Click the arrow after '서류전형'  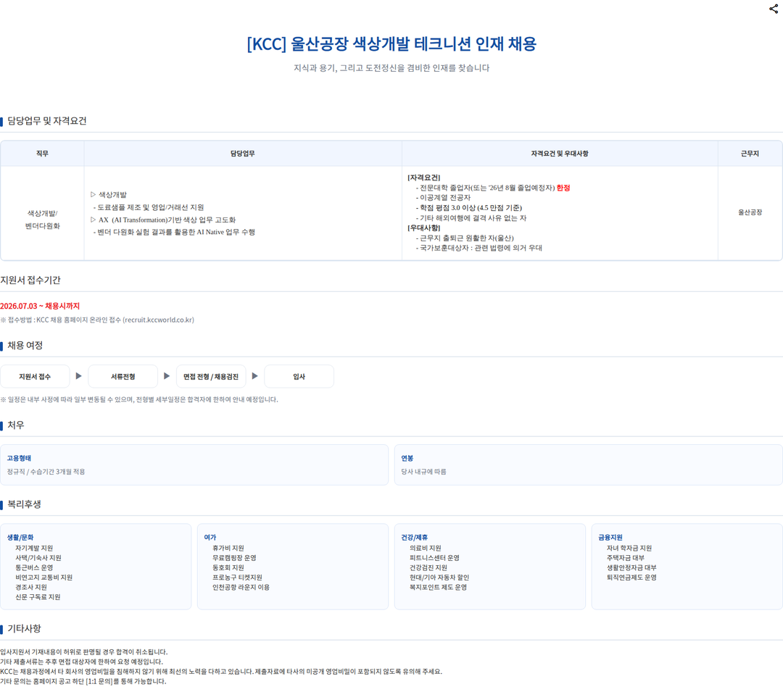pyautogui.click(x=167, y=376)
